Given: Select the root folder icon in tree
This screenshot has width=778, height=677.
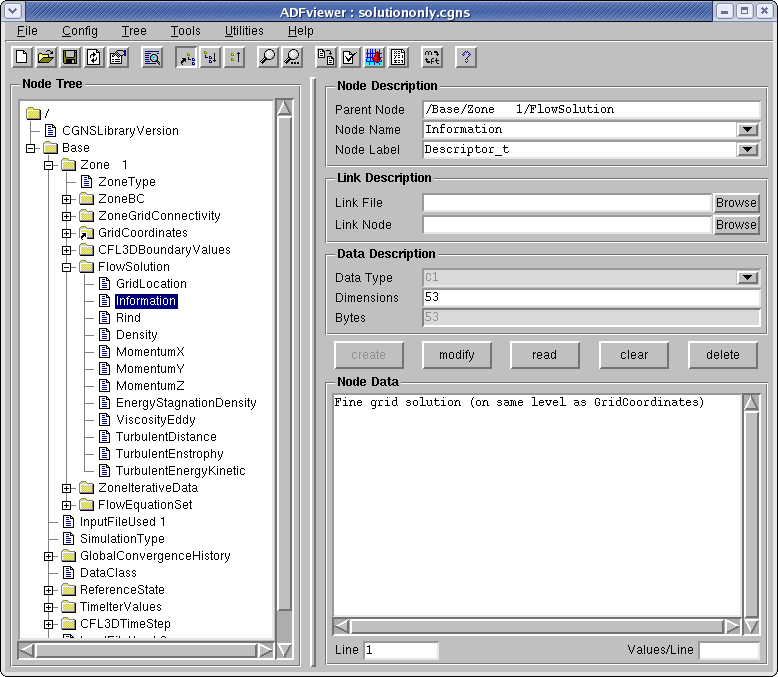Looking at the screenshot, I should 33,114.
